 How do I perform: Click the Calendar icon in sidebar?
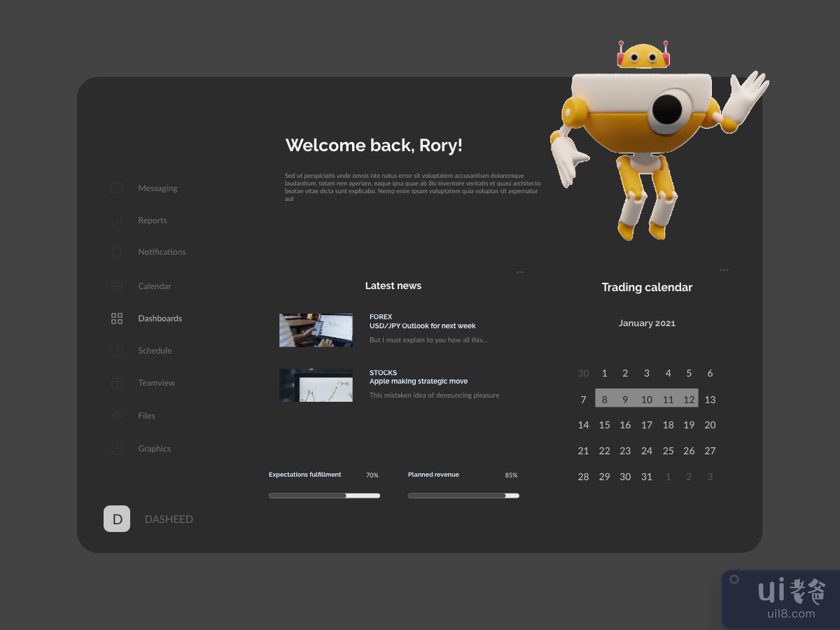click(117, 286)
